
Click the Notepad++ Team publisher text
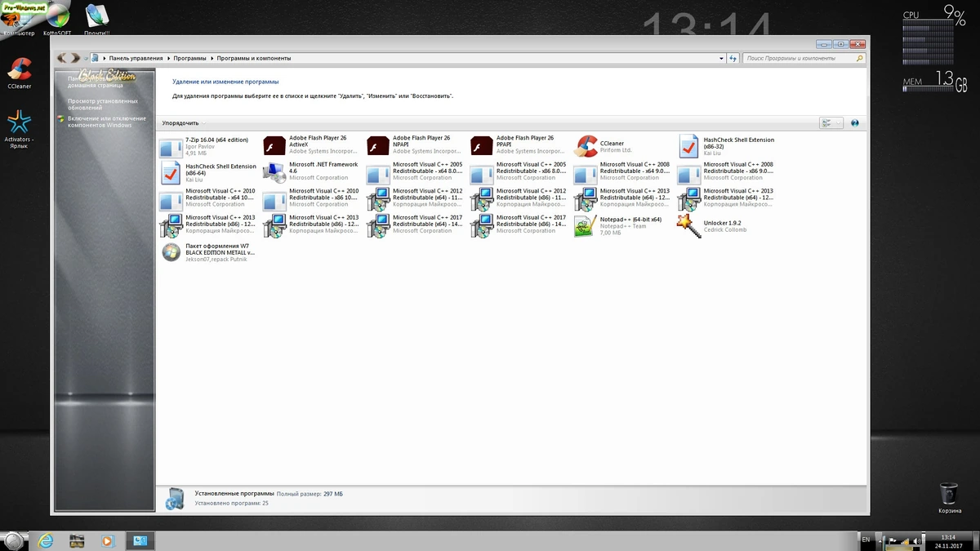623,226
